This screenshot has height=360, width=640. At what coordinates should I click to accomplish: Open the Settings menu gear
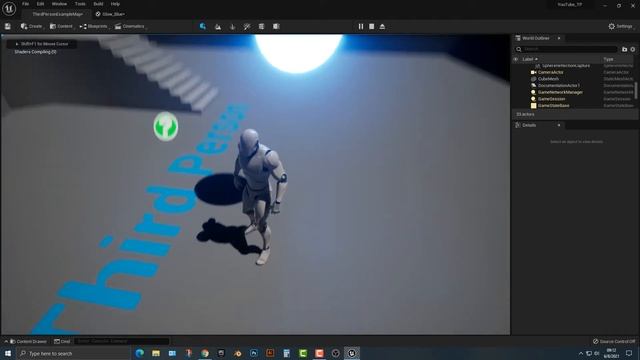pyautogui.click(x=620, y=26)
